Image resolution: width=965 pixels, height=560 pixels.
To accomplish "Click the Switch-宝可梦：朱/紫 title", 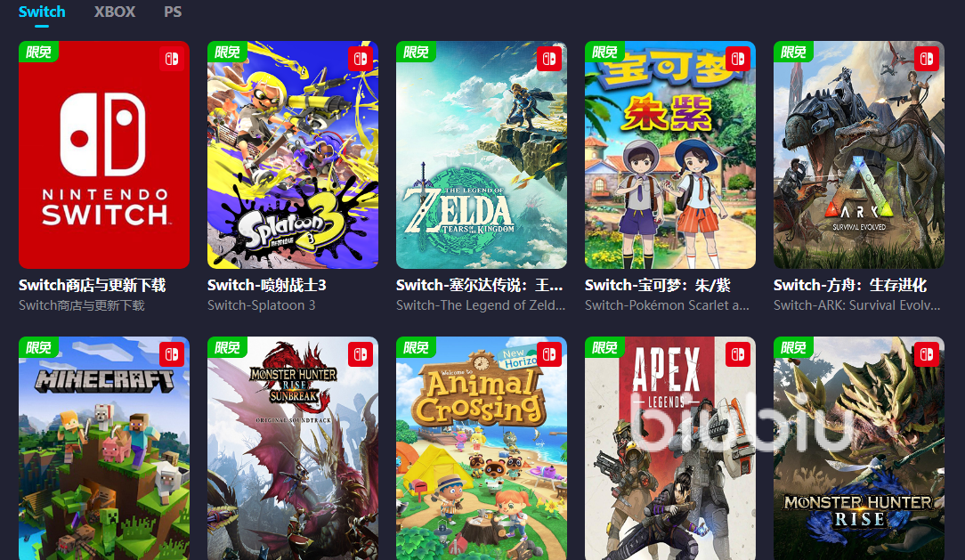I will 657,286.
